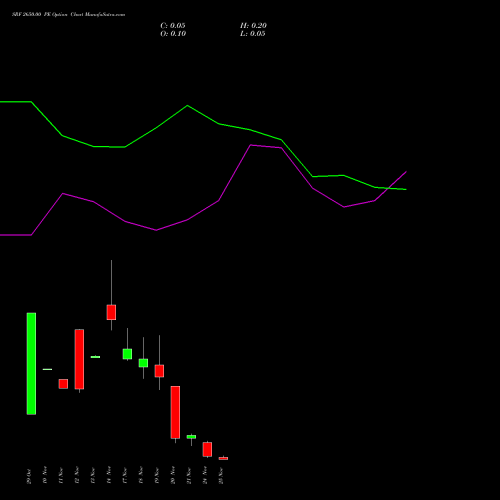Viewport: 500px width, 500px height.
Task: Select the long red candle for 12 Nov
Action: click(x=79, y=359)
